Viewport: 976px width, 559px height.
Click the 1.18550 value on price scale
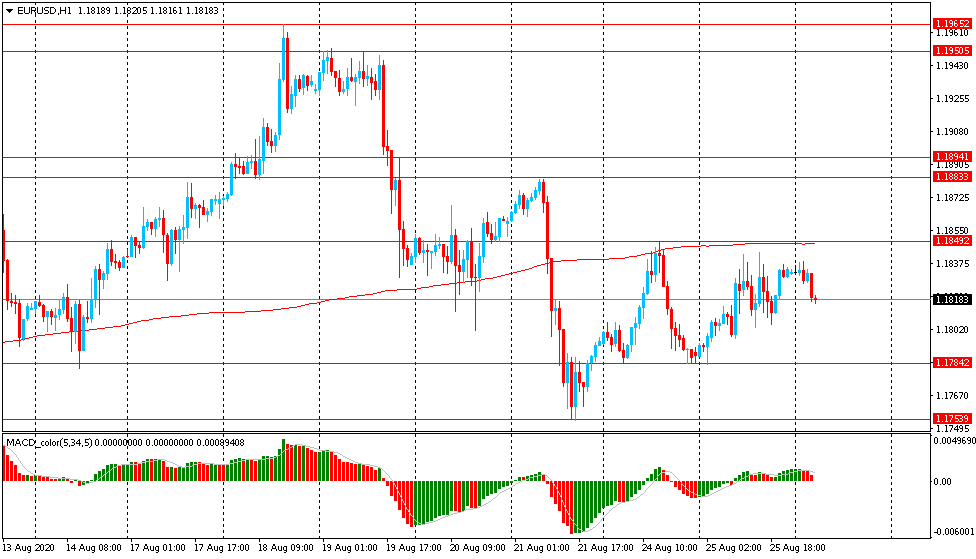[948, 230]
